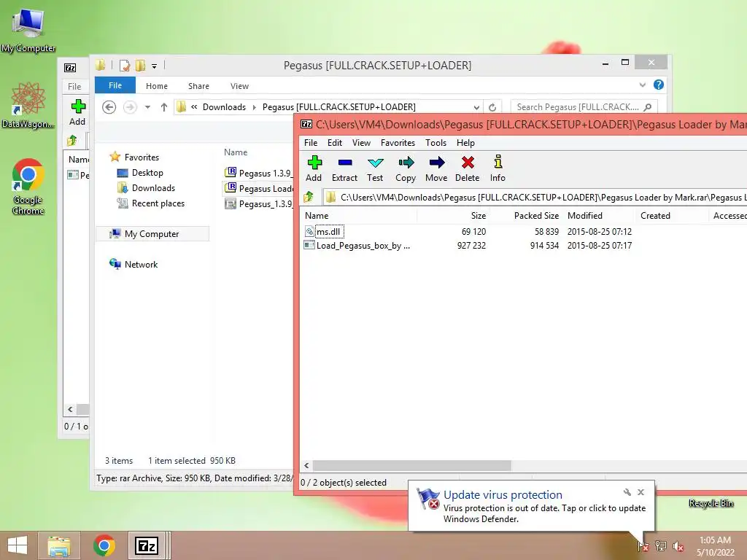Switch to Explorer Home ribbon tab
This screenshot has width=747, height=560.
[157, 86]
